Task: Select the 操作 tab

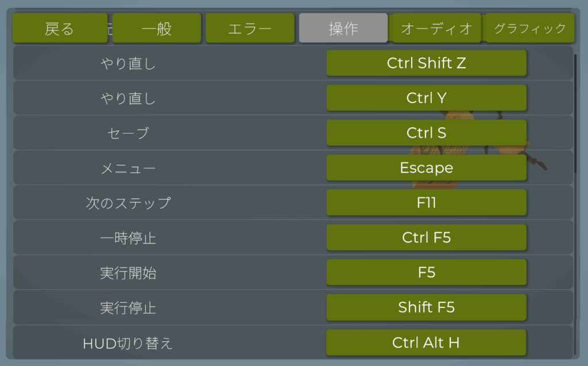Action: pos(343,28)
